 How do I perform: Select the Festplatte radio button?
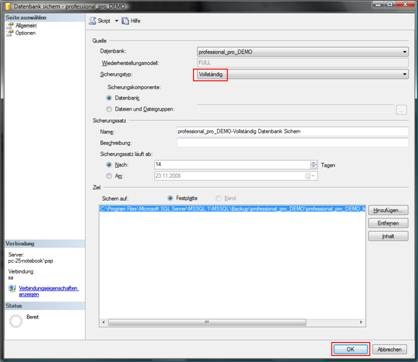click(170, 198)
